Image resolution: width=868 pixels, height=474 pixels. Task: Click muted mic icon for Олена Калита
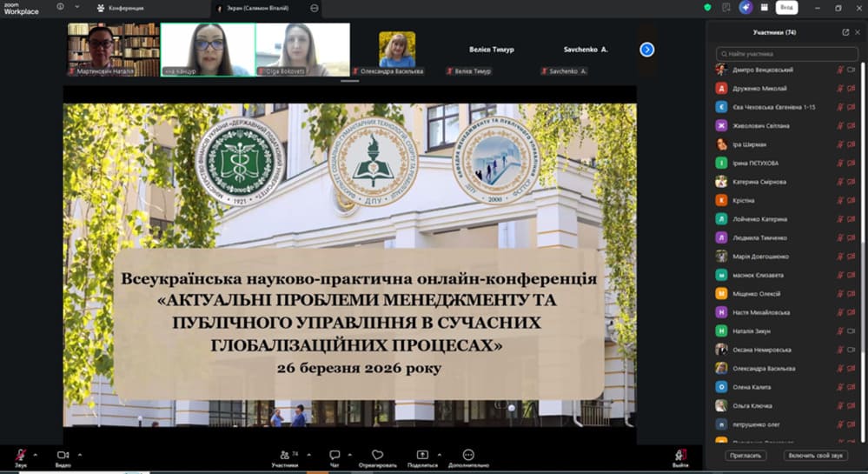click(x=840, y=387)
